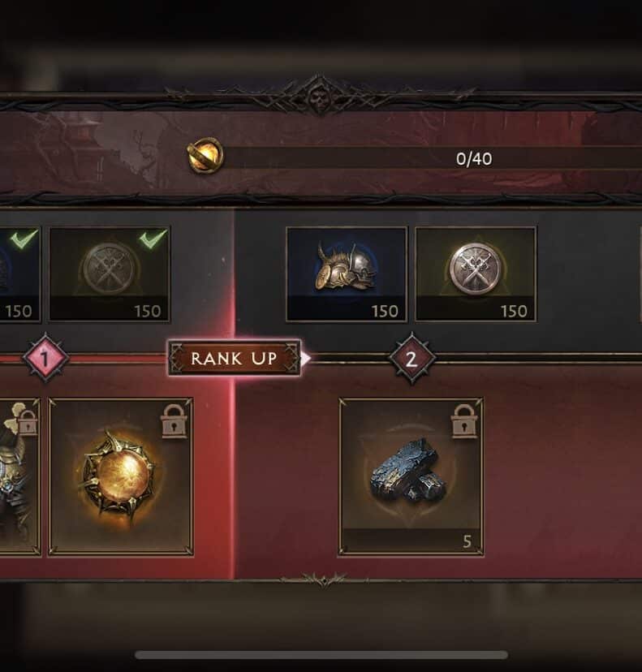Tap the home indicator bar
Screen dimensions: 642x672
[x=321, y=654]
